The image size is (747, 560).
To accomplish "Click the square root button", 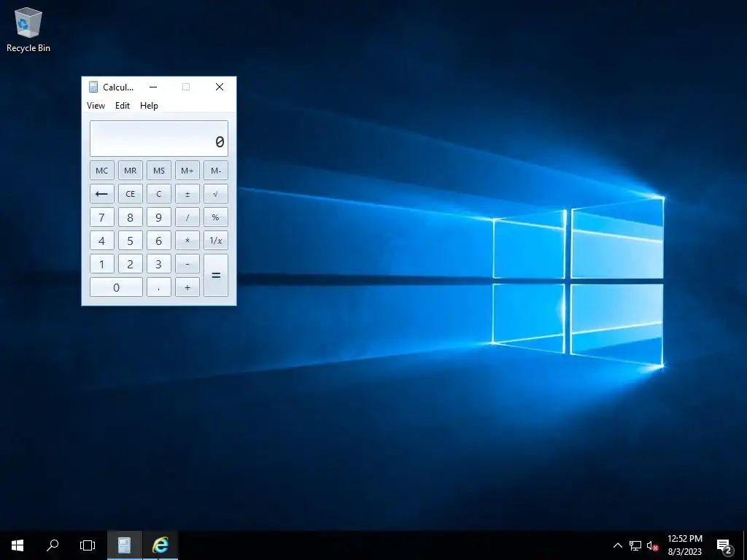I will [x=216, y=194].
